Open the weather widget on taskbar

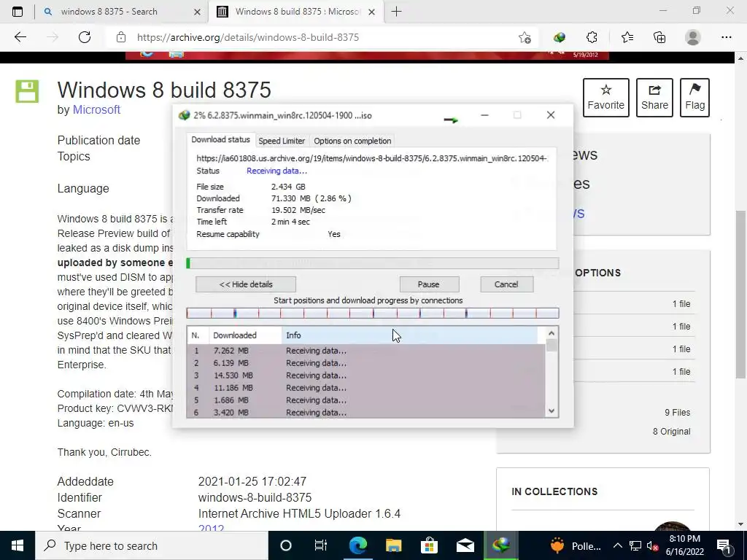576,545
